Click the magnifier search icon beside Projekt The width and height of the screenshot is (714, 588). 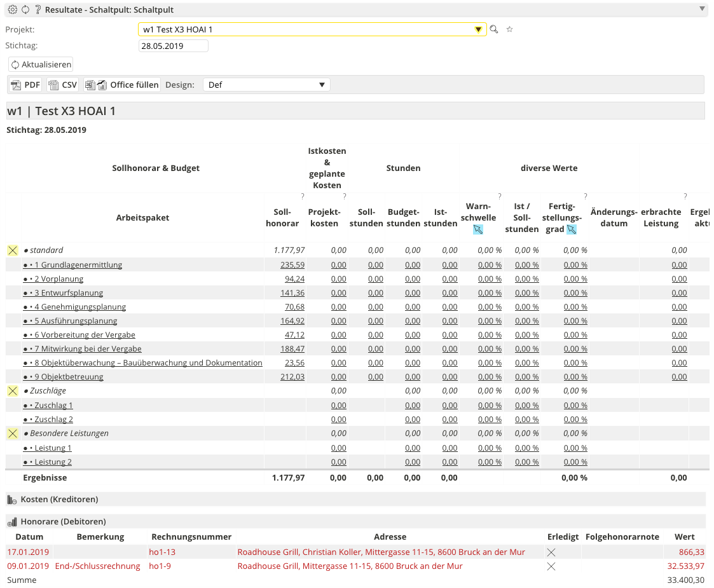click(x=494, y=29)
